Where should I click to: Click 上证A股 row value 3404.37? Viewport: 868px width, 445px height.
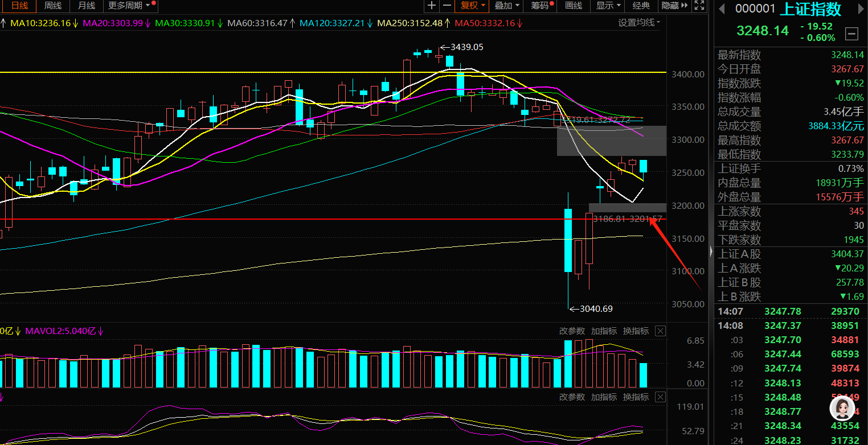[847, 254]
